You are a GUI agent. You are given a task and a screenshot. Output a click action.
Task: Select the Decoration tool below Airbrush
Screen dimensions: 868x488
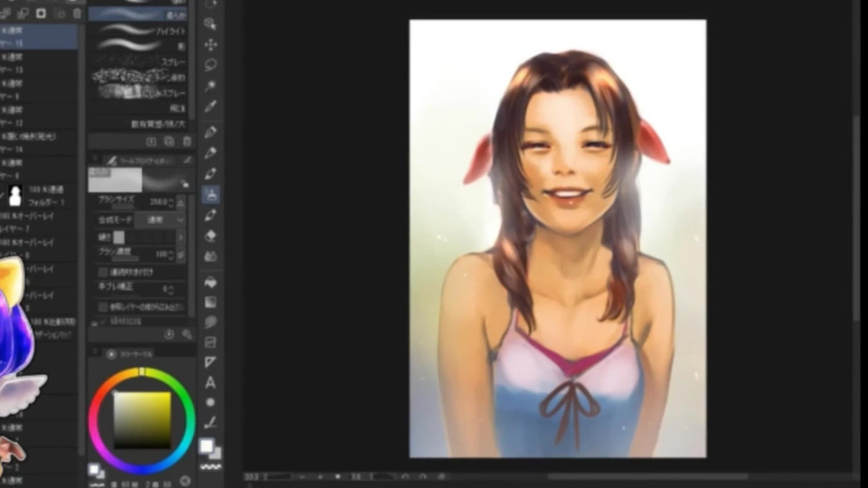[211, 215]
